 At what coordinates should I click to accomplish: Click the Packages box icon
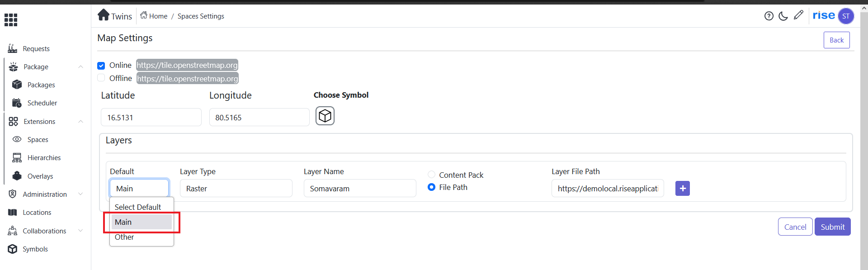[x=17, y=85]
